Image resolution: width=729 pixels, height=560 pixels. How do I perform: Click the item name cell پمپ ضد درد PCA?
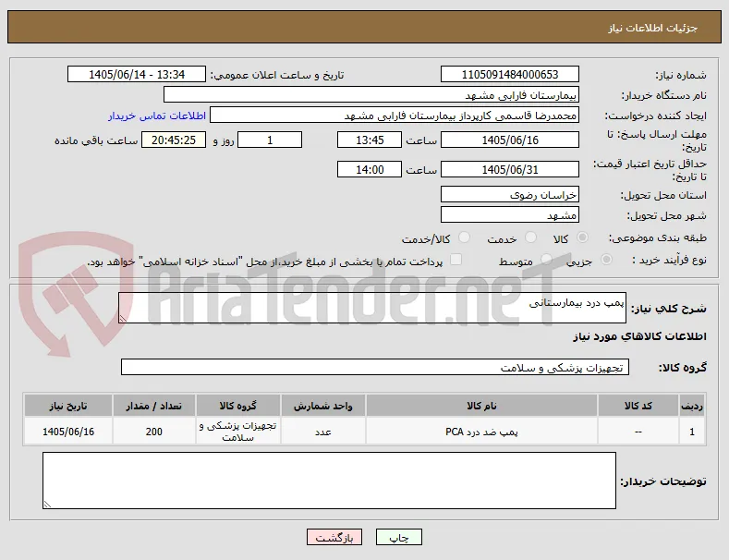point(481,432)
